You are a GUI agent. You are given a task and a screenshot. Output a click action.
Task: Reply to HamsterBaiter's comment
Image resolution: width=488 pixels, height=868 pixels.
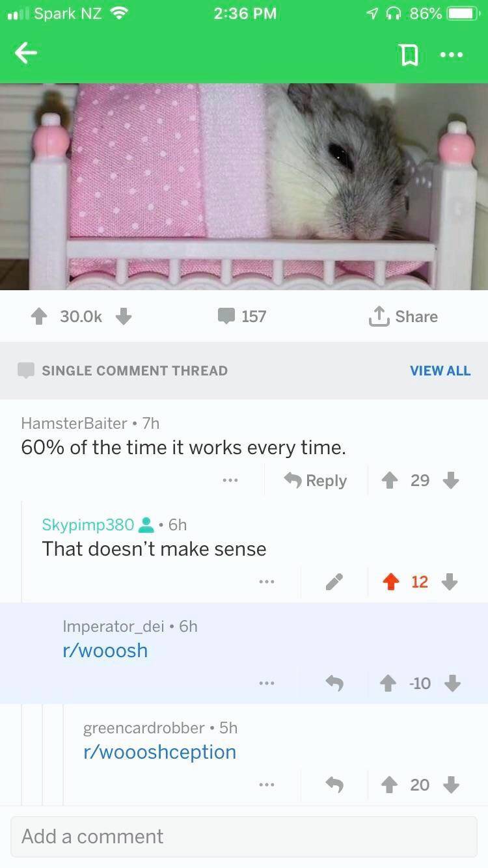point(316,481)
